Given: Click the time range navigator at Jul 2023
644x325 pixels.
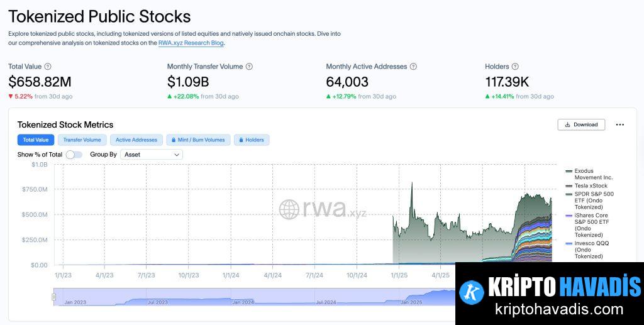Looking at the screenshot, I should pos(157,302).
